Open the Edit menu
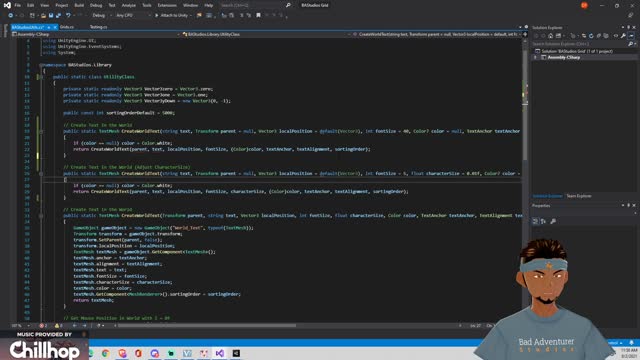Screen dimensions: 640x360 coord(31,5)
